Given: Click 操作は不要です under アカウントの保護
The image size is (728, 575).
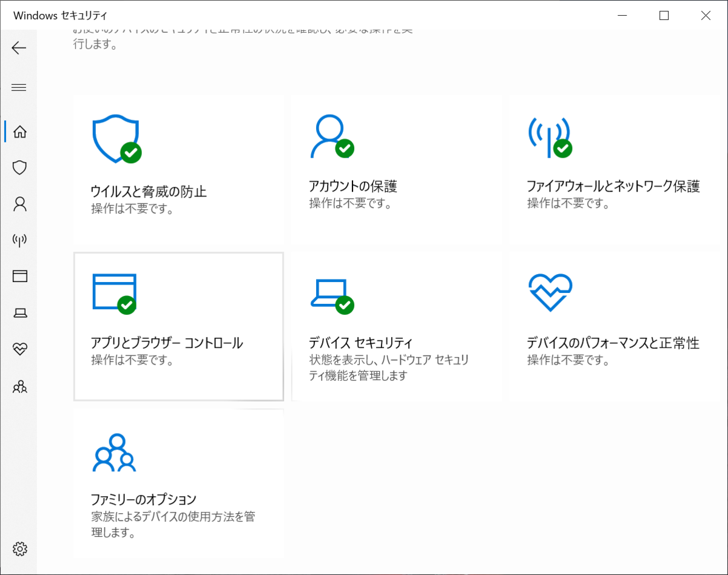Looking at the screenshot, I should (351, 204).
